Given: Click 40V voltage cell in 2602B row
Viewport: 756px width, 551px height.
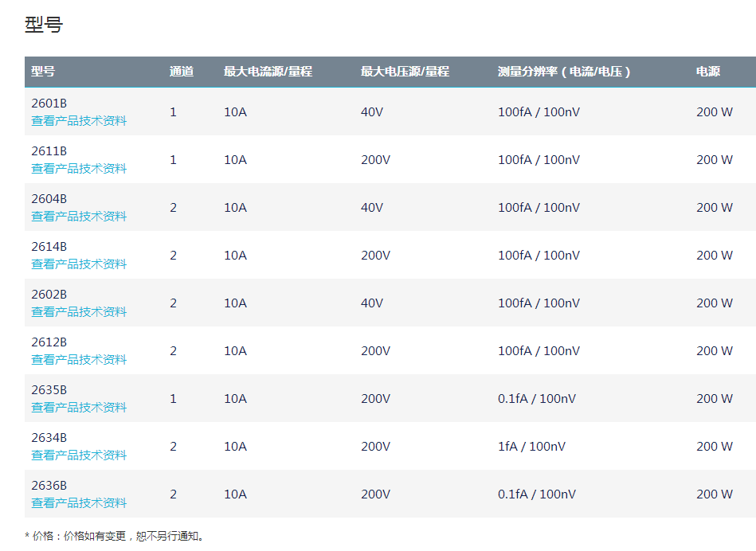Looking at the screenshot, I should pos(372,303).
